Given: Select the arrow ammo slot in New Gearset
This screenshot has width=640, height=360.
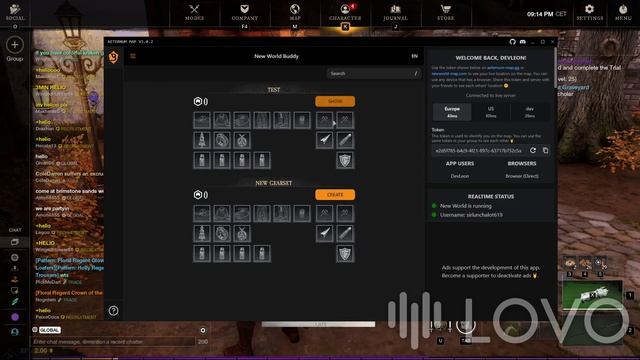Looking at the screenshot, I should (x=325, y=233).
